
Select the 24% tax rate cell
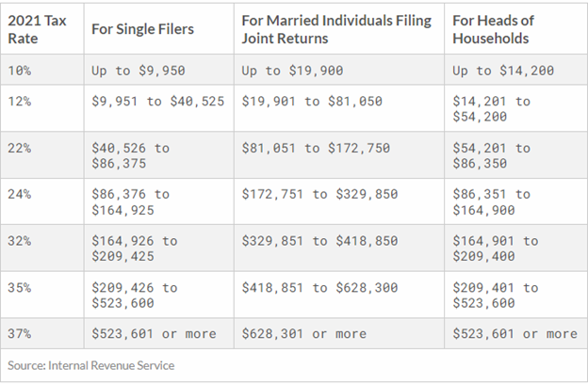click(x=19, y=194)
